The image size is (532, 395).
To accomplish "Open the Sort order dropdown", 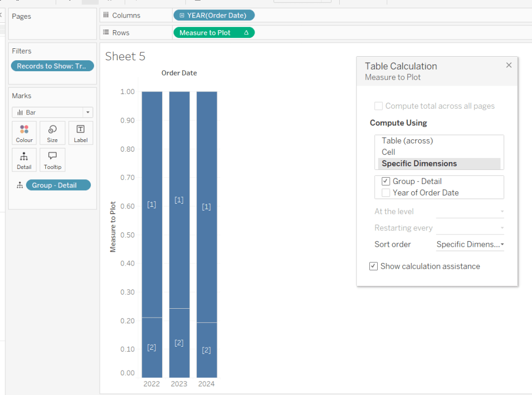I will [x=470, y=244].
